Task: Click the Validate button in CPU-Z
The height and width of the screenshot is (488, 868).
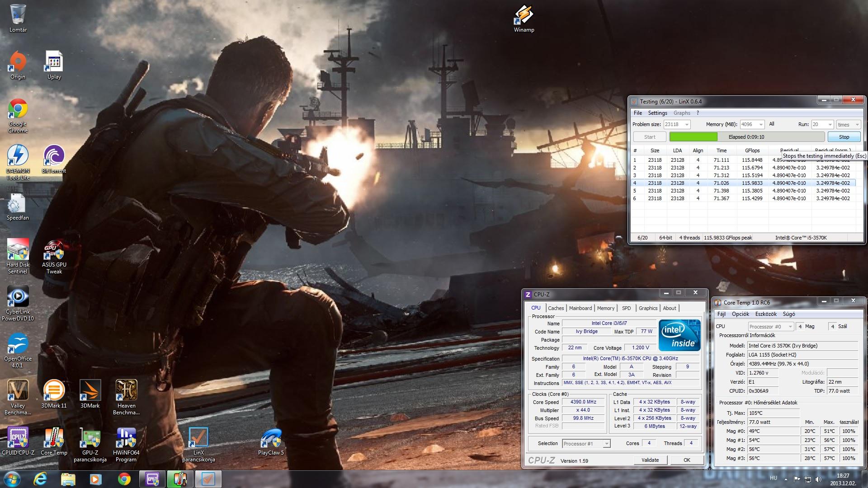Action: tap(650, 460)
